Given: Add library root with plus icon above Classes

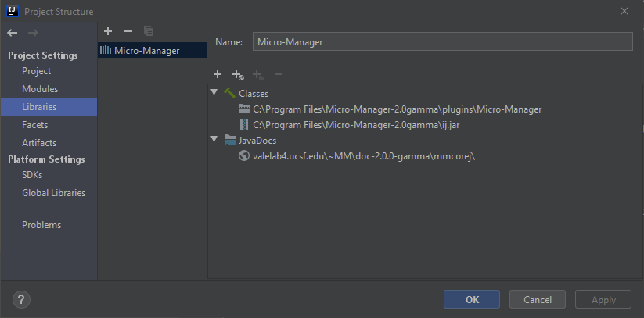Looking at the screenshot, I should tap(218, 74).
